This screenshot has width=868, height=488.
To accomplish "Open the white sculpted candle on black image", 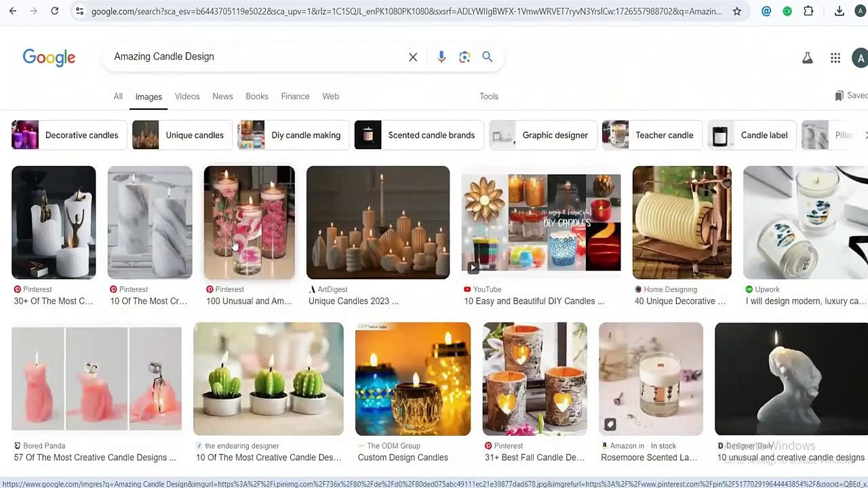I will click(x=791, y=379).
